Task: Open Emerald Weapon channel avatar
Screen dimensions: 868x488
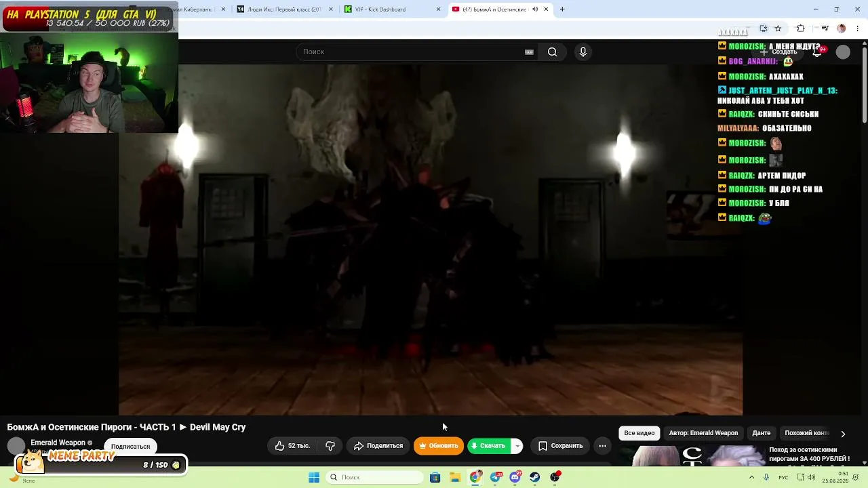Action: (x=16, y=446)
